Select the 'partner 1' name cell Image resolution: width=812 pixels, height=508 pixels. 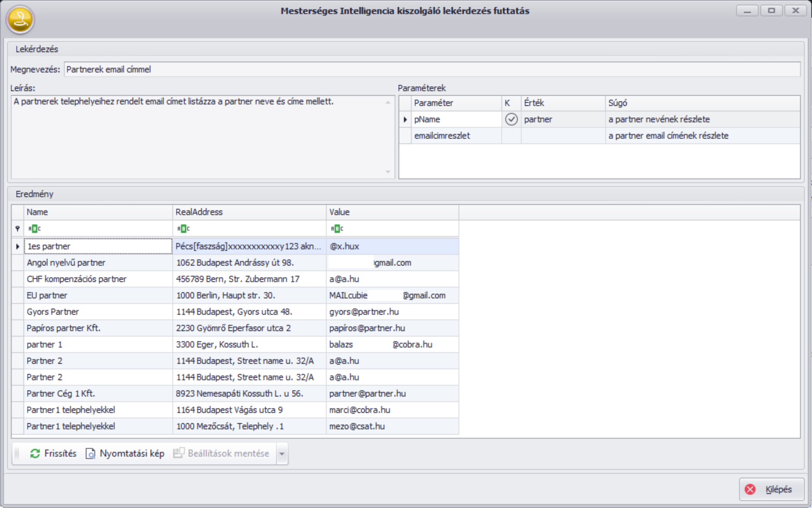98,344
